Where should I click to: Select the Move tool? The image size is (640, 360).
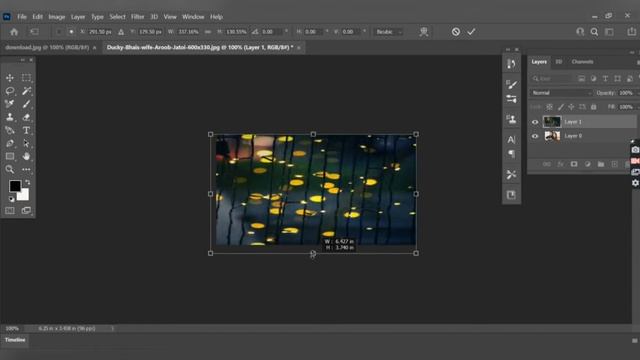tap(10, 78)
